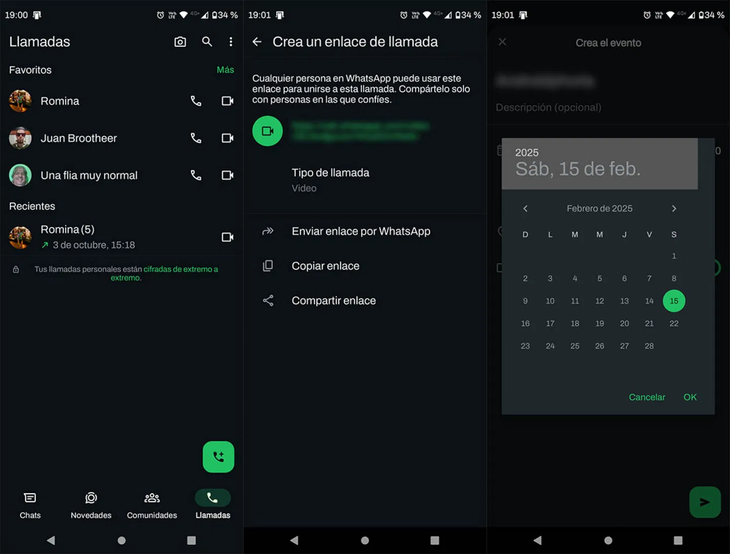Tap Android recents button under event screen
This screenshot has width=730, height=554.
[x=678, y=540]
